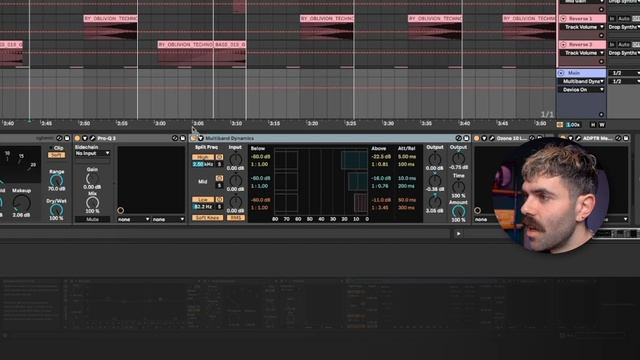Listen to the High band via headphone icon
The height and width of the screenshot is (360, 640).
(x=219, y=157)
